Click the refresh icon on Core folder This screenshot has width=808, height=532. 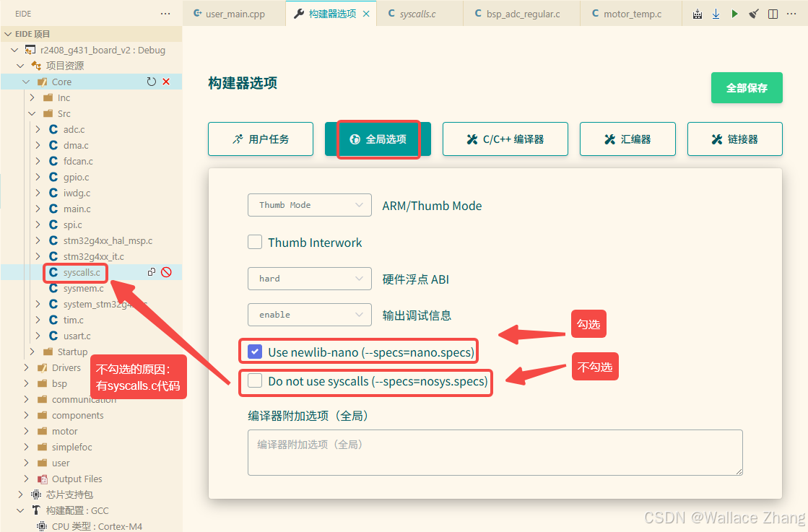[x=152, y=82]
